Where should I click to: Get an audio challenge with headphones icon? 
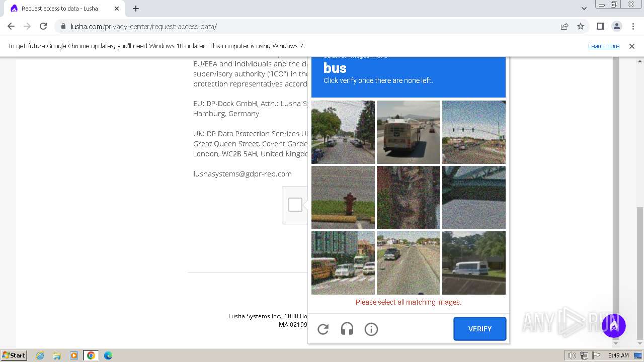[347, 329]
